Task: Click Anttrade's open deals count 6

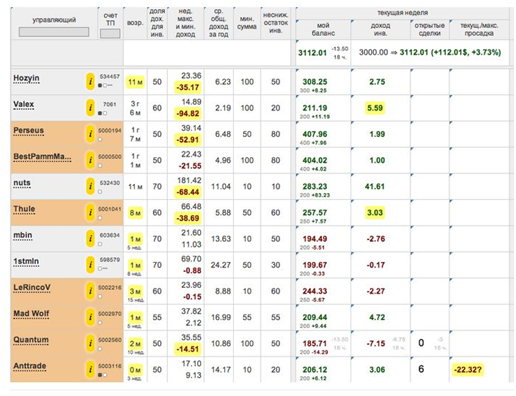Action: click(x=421, y=369)
